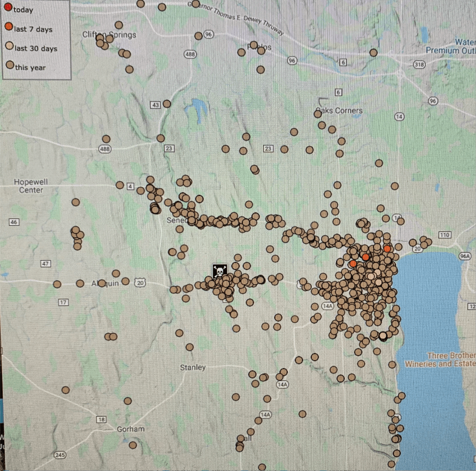The height and width of the screenshot is (471, 476).
Task: Click the Gorham town label
Action: [131, 429]
